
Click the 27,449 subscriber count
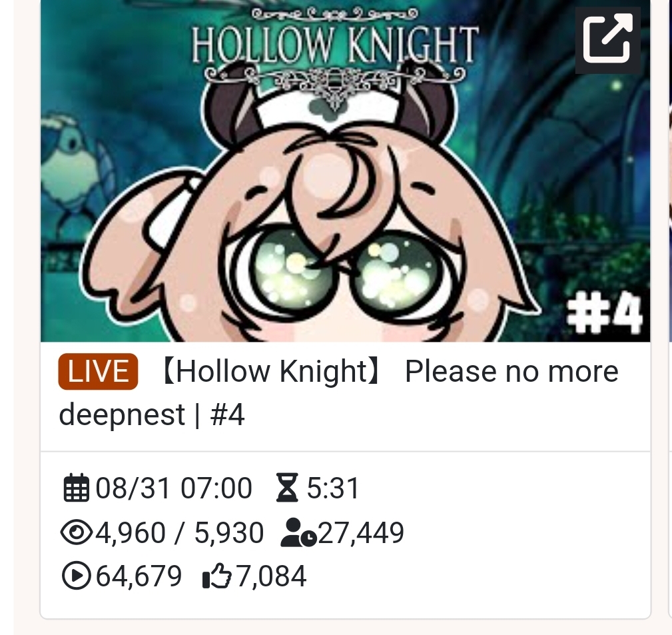click(361, 532)
